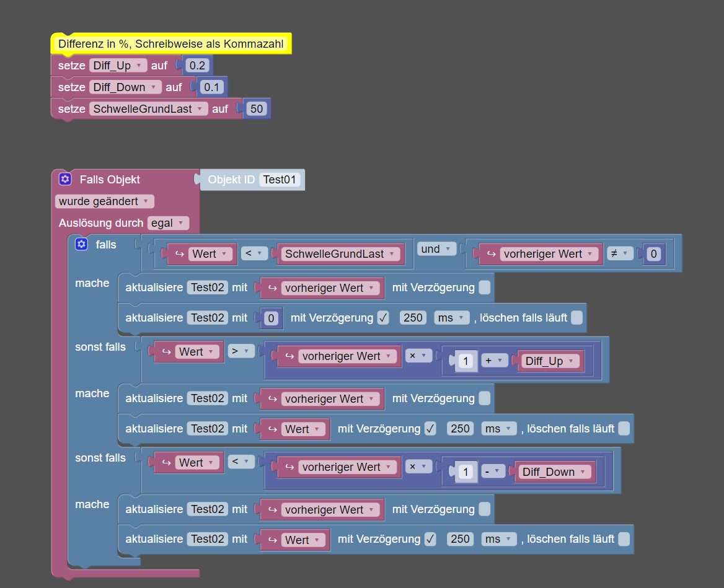Edit Diff_Down value 0.1
Image resolution: width=724 pixels, height=588 pixels.
[212, 87]
